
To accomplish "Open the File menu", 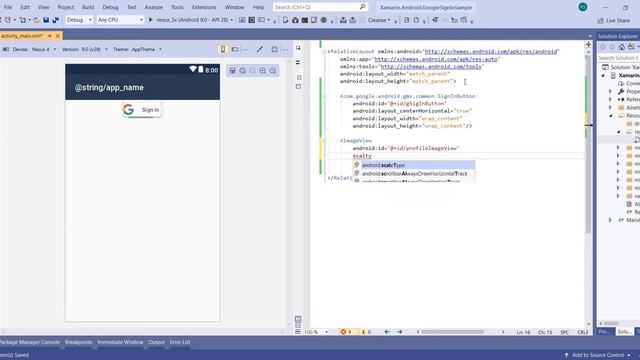I will coord(8,7).
